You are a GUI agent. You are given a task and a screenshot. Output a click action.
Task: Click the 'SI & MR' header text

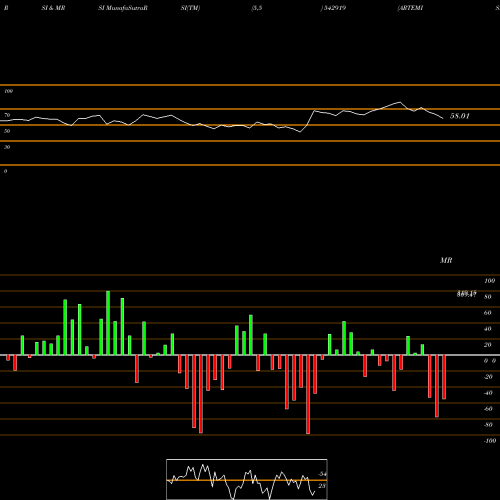pyautogui.click(x=53, y=8)
